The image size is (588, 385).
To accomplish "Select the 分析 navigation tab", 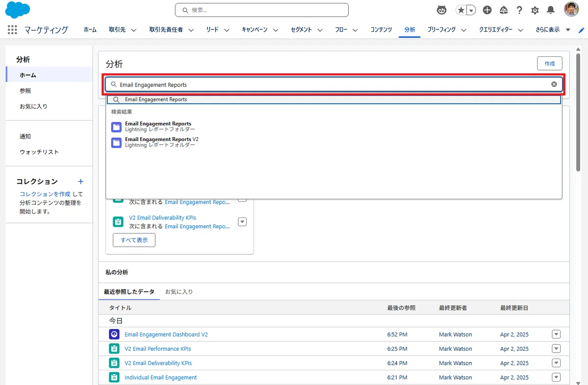I will (x=410, y=30).
